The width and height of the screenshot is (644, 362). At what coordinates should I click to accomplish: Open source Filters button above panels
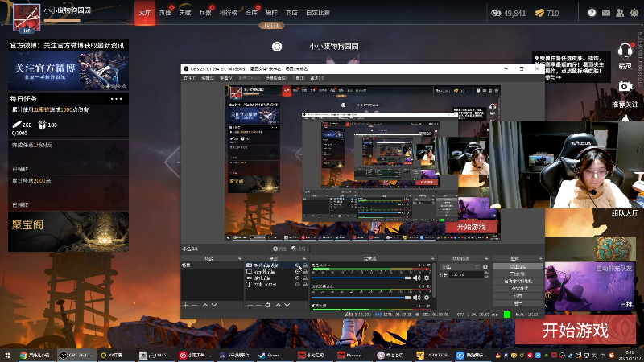tap(299, 249)
